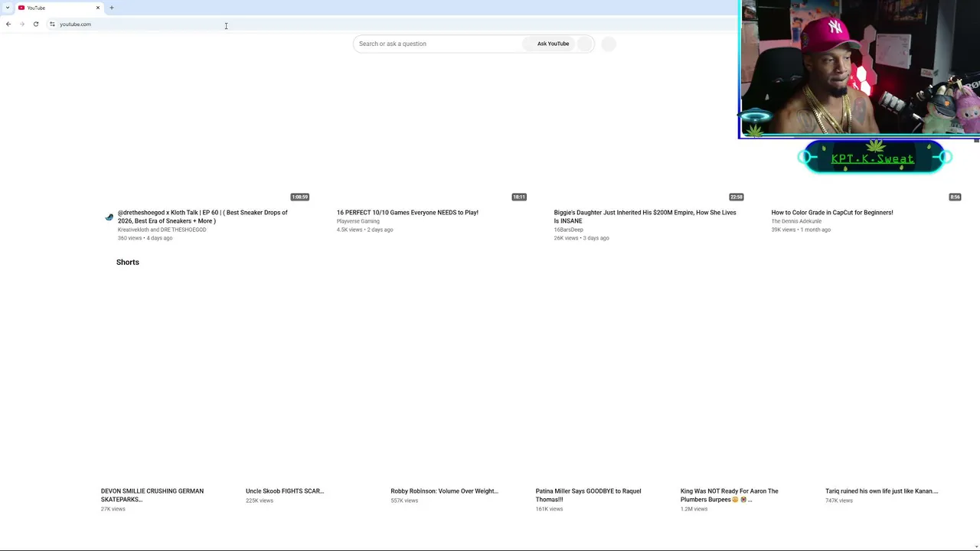Open Uncle Skoob FIGHTS SCAR short

coord(285,491)
